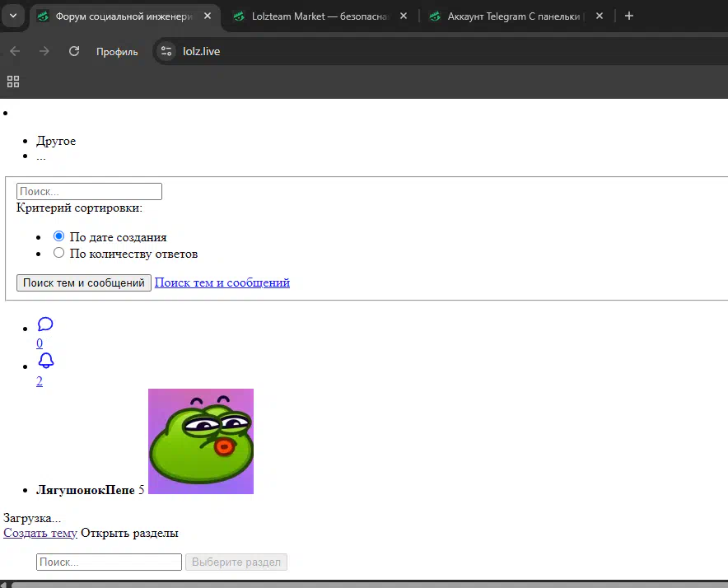The image size is (728, 588).
Task: Focus the top Поиск search field
Action: 89,191
